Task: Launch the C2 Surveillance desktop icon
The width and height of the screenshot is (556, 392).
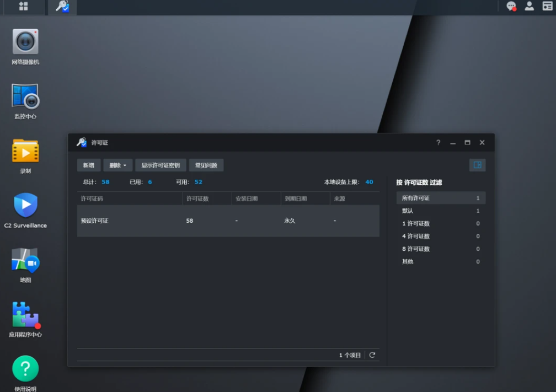Action: point(25,211)
